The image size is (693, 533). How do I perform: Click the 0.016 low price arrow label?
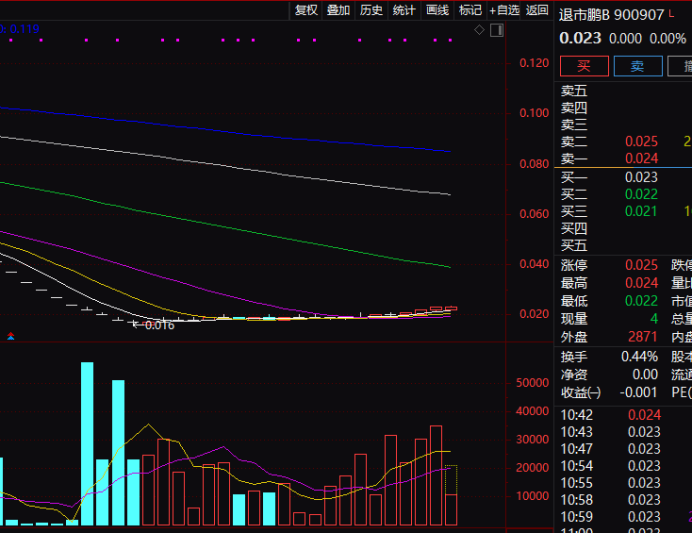153,325
